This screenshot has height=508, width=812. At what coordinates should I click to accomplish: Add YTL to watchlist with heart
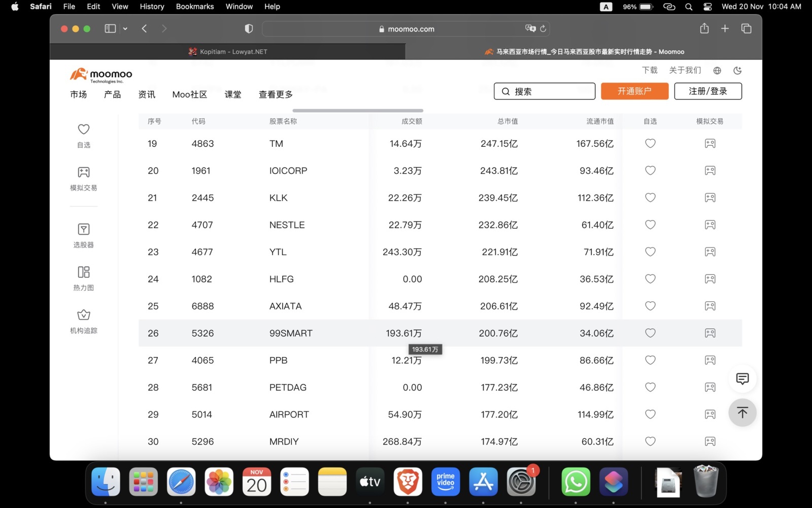(x=650, y=252)
